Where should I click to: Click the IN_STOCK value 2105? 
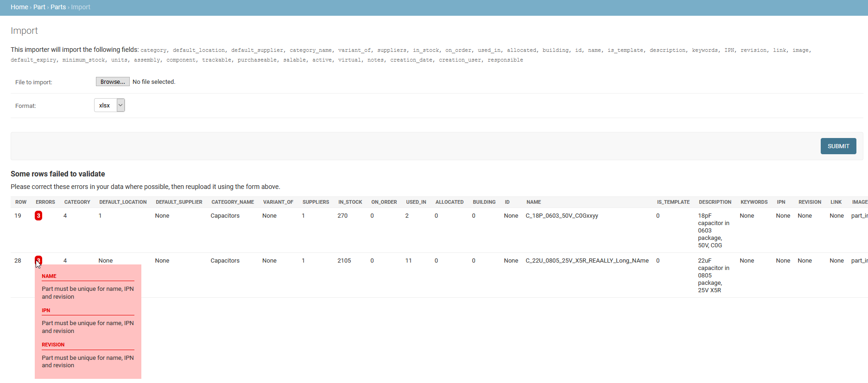coord(344,261)
